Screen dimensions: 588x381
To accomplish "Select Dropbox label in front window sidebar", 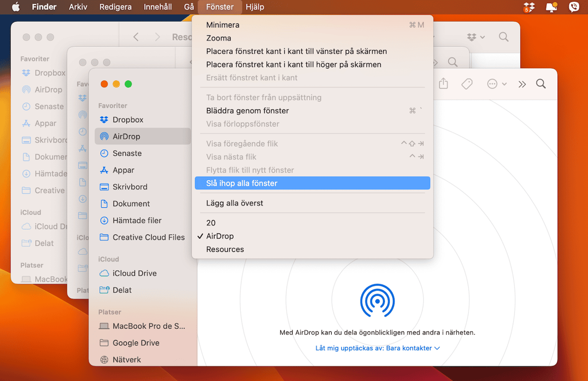I will pyautogui.click(x=128, y=120).
